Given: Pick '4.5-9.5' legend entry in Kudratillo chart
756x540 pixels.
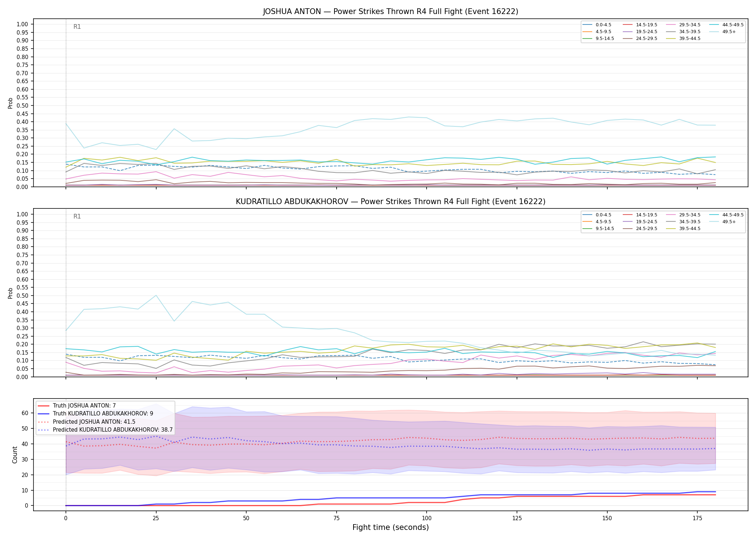Looking at the screenshot, I should click(597, 222).
